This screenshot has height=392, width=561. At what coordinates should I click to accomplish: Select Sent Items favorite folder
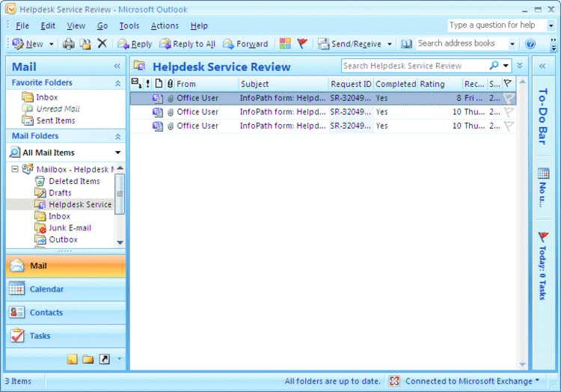[x=56, y=120]
